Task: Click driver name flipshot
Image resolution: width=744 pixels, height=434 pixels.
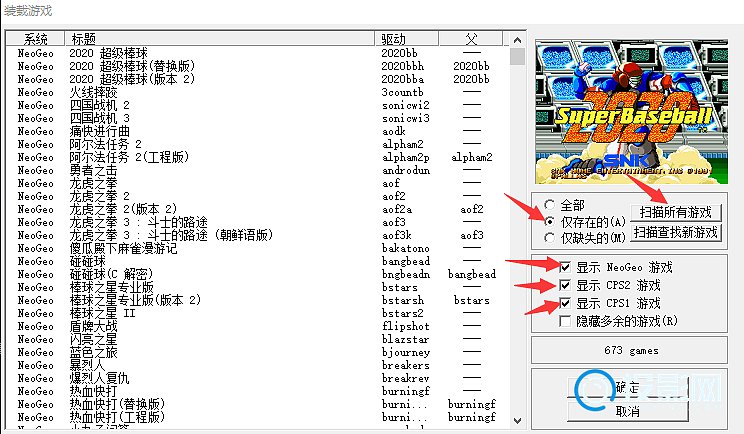Action: click(x=406, y=326)
